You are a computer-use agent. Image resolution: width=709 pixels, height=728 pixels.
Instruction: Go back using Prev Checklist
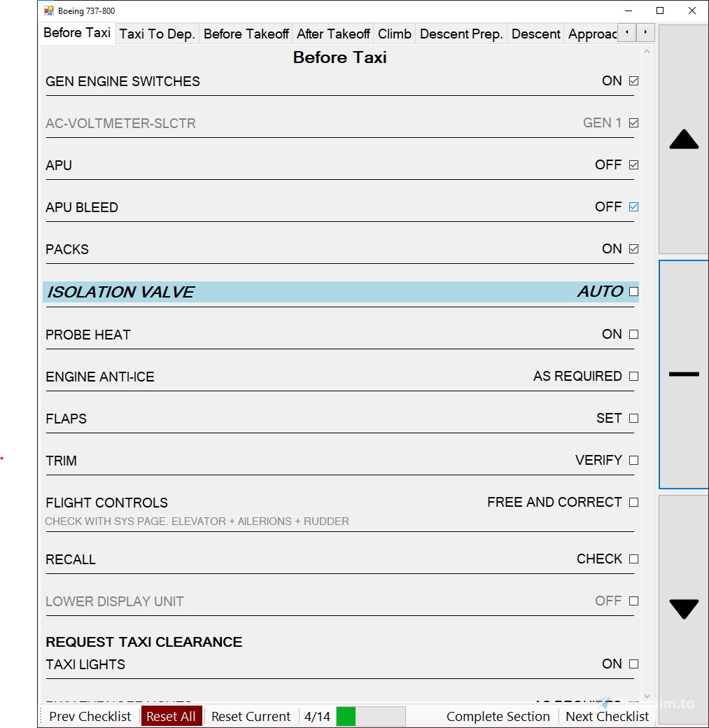[90, 716]
